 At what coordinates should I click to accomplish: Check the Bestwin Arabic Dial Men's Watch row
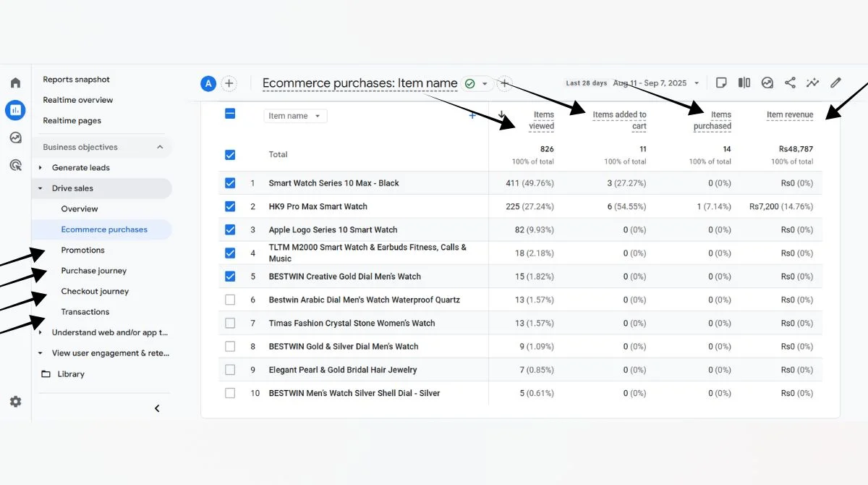tap(230, 300)
